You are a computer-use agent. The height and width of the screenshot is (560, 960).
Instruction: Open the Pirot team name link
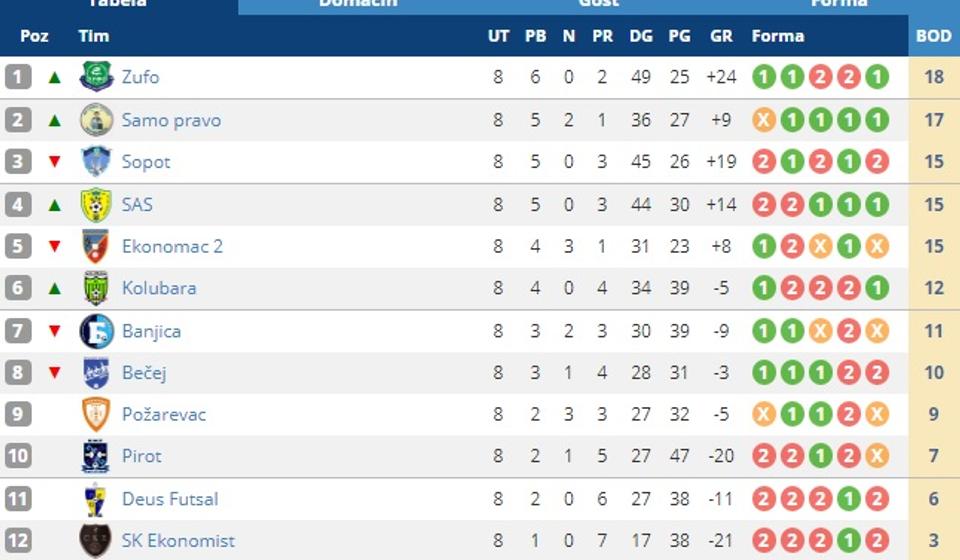click(x=141, y=456)
